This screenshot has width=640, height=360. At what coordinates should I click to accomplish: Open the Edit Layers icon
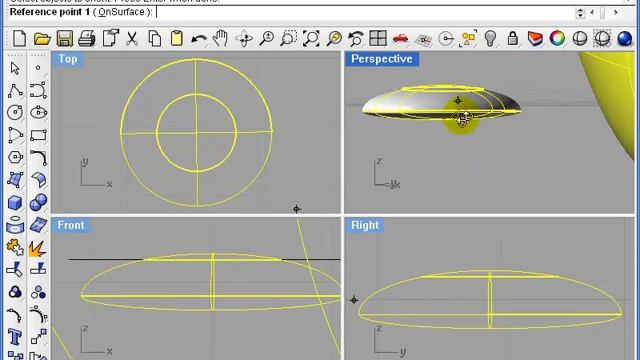pos(535,39)
